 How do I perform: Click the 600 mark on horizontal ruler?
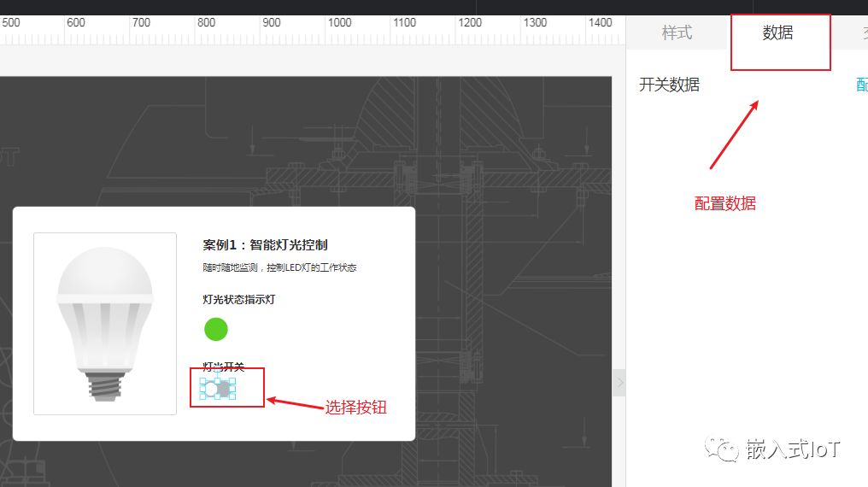coord(76,23)
